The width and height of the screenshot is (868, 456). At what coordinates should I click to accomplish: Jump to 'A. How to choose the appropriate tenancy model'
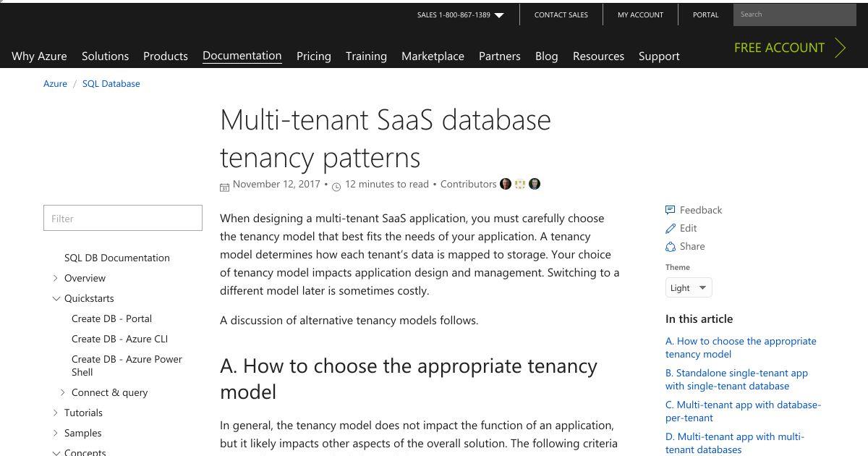741,347
